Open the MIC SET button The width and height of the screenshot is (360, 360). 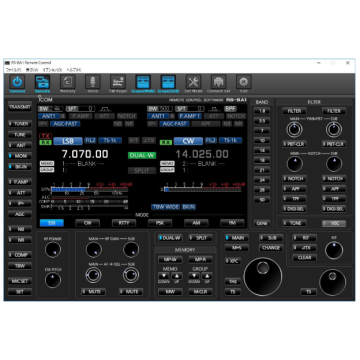tap(20, 281)
